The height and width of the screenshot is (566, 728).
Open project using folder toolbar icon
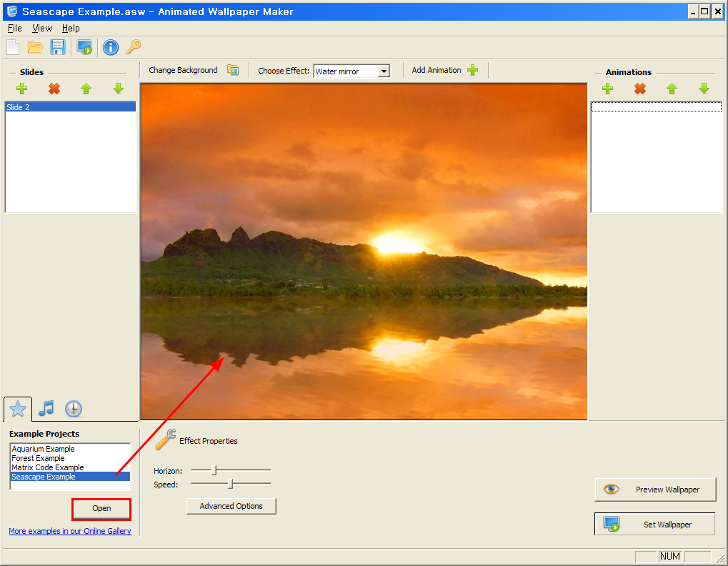tap(35, 47)
